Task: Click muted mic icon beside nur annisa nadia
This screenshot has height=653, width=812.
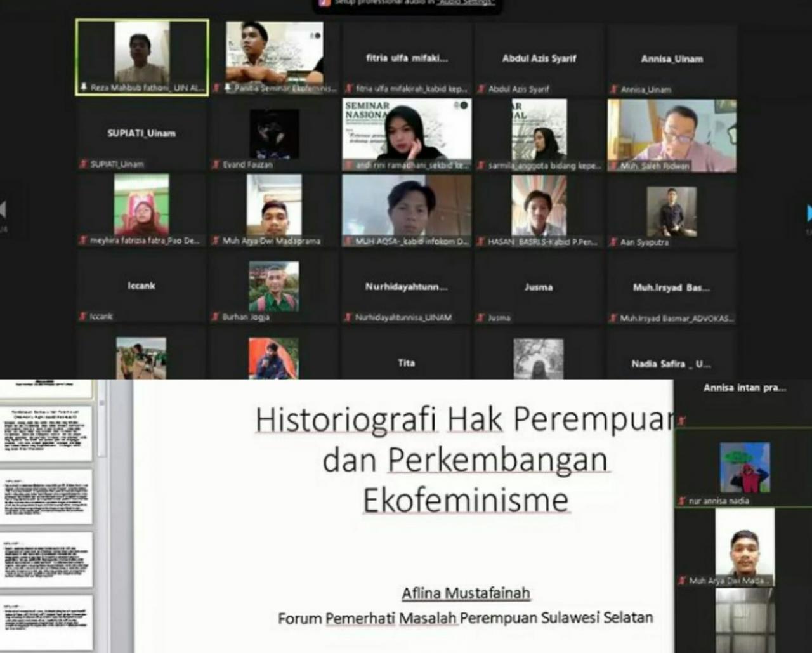Action: (x=682, y=501)
